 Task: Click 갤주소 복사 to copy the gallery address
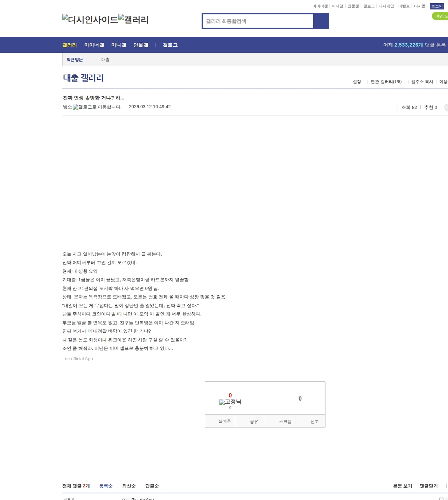tap(422, 82)
